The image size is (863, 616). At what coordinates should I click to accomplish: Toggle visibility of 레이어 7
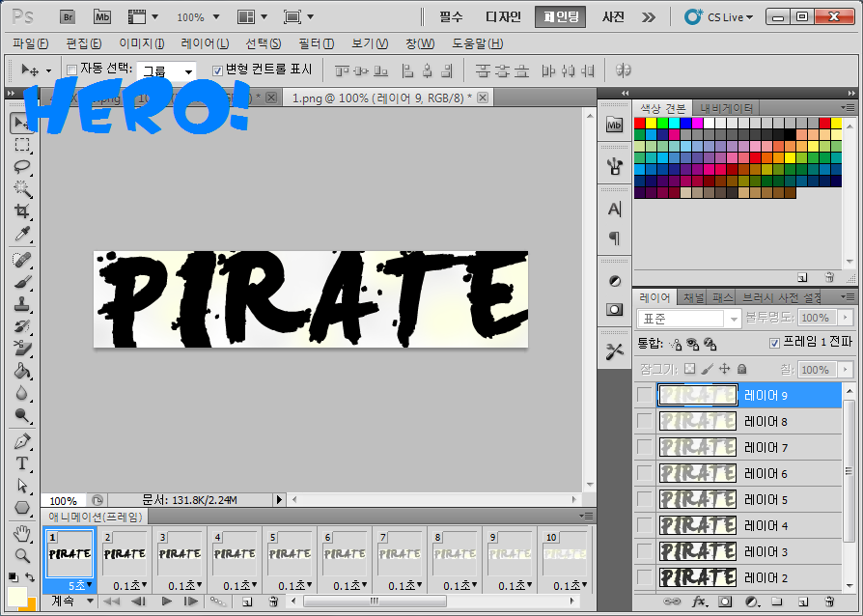pos(644,447)
